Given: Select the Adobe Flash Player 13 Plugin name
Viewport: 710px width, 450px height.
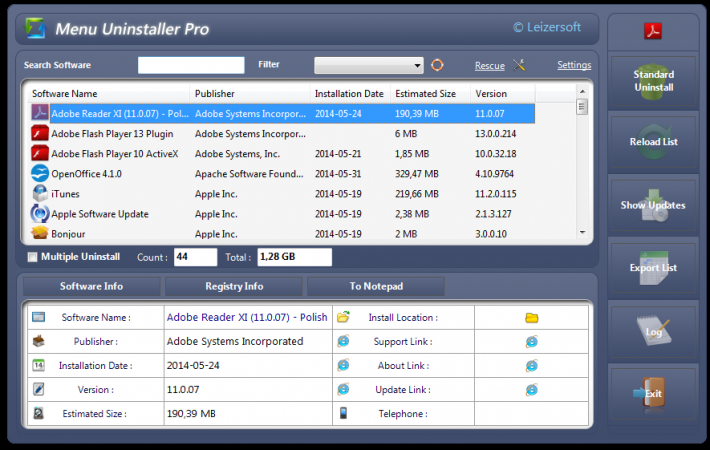Looking at the screenshot, I should pyautogui.click(x=112, y=134).
